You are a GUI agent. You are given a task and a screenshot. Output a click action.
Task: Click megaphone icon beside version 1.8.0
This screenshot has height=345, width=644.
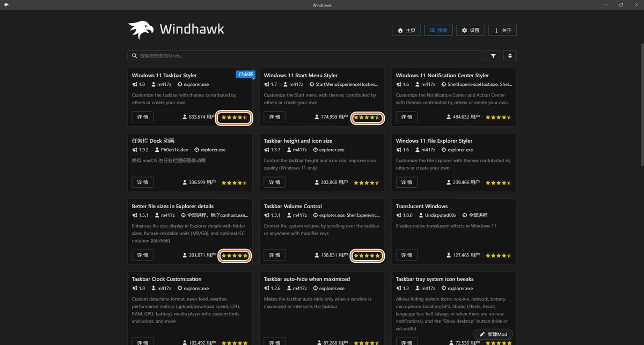pos(399,215)
